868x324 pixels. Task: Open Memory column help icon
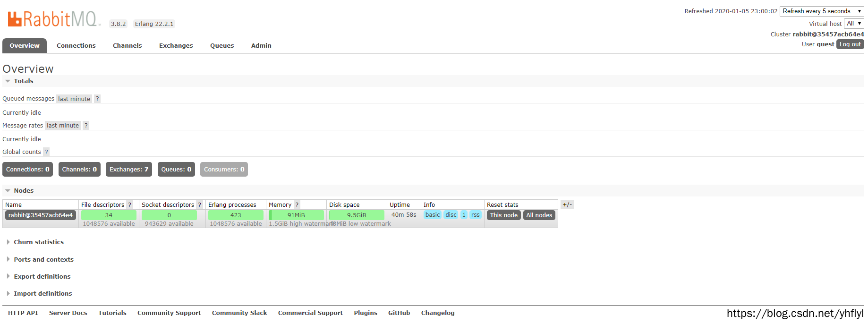(297, 205)
